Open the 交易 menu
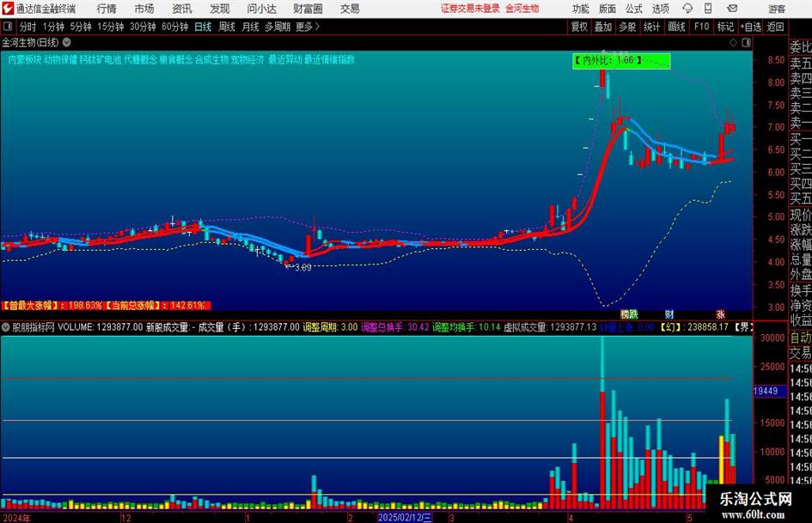Viewport: 812px width, 523px height. [x=350, y=9]
